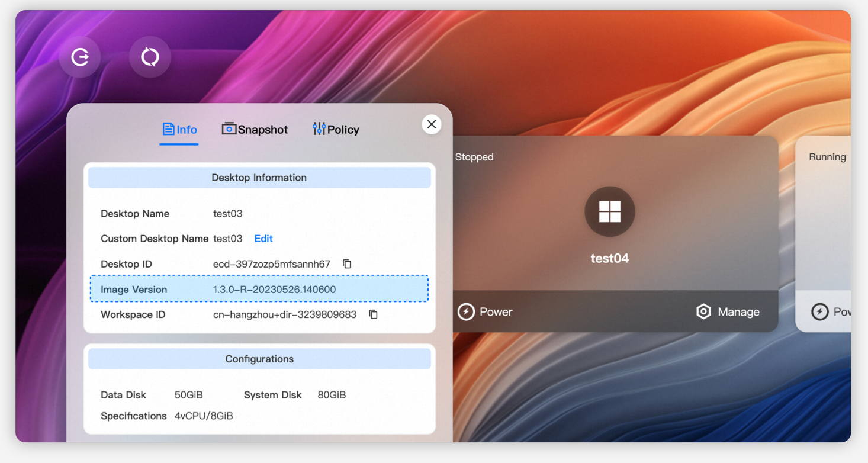The image size is (868, 463).
Task: Open Manage for the test04 desktop
Action: point(728,311)
